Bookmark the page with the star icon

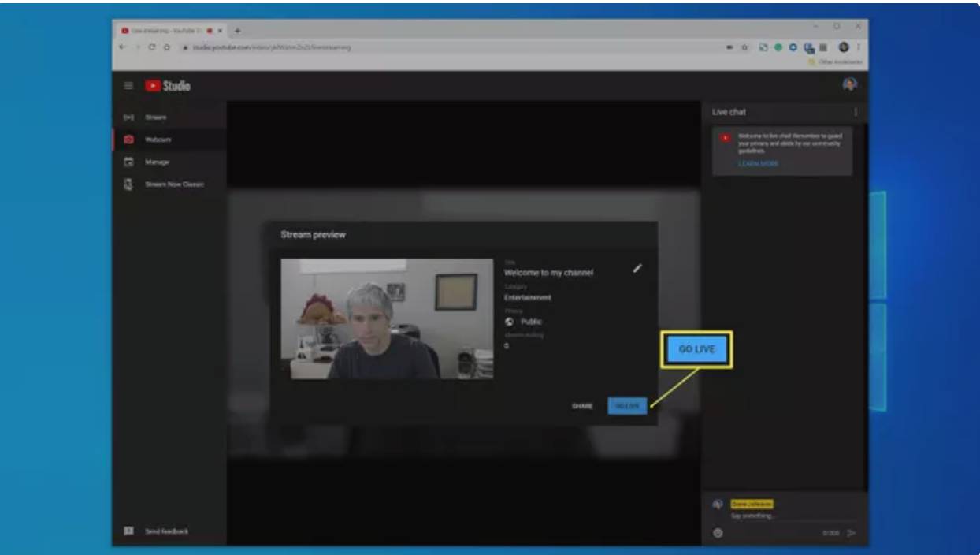tap(745, 47)
